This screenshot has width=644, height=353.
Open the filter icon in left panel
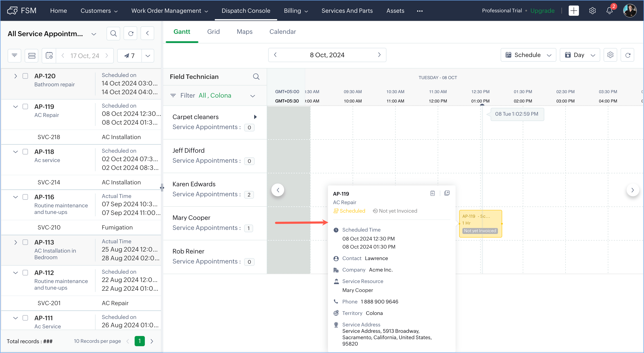pyautogui.click(x=14, y=56)
